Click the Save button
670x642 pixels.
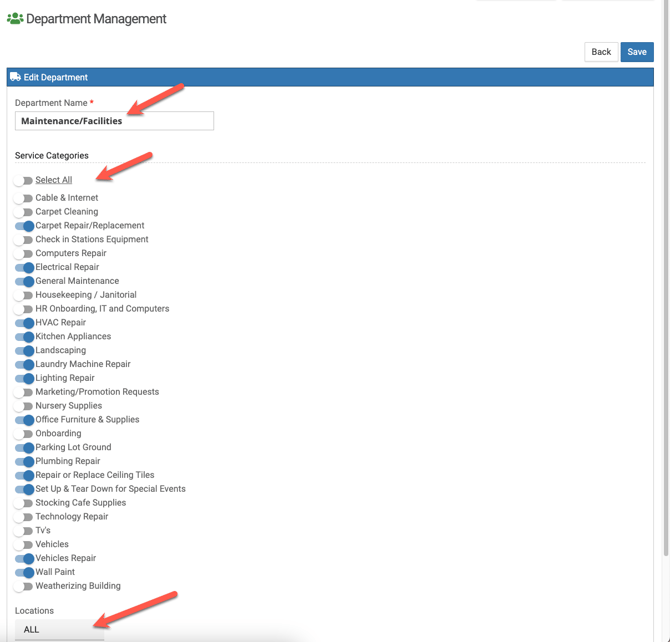(x=636, y=52)
